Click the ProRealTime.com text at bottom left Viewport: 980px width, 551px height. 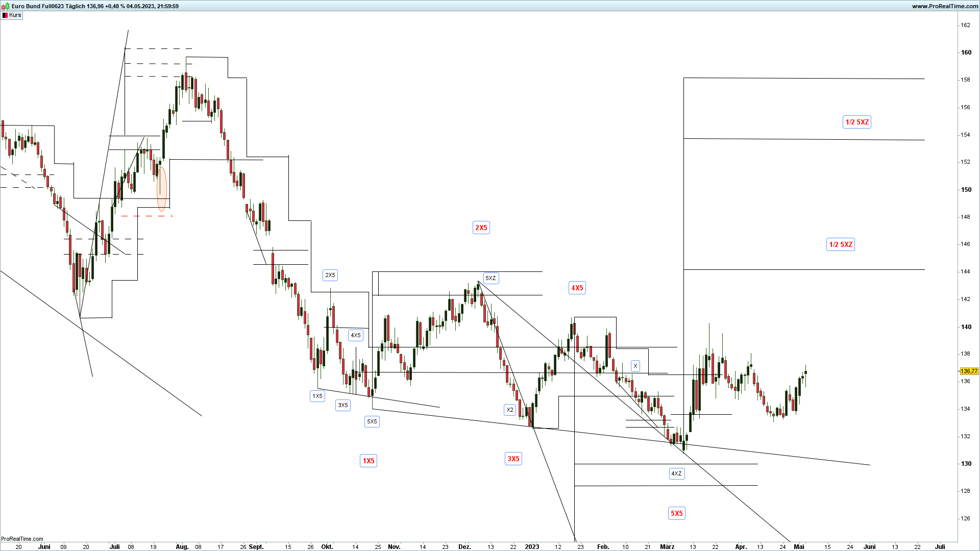[22, 539]
